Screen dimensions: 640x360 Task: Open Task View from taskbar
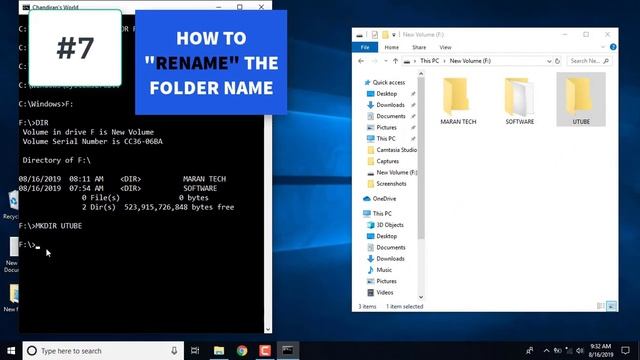coord(195,351)
